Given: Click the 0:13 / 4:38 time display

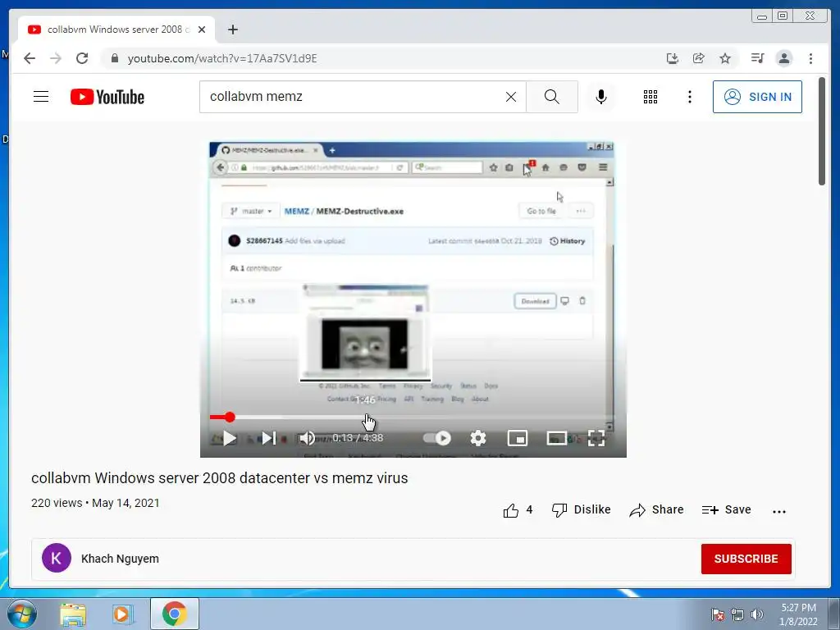Looking at the screenshot, I should (x=358, y=438).
